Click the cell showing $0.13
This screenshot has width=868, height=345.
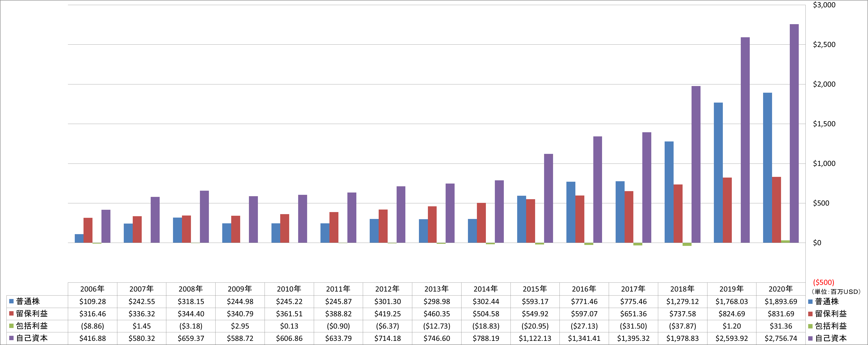tap(289, 326)
